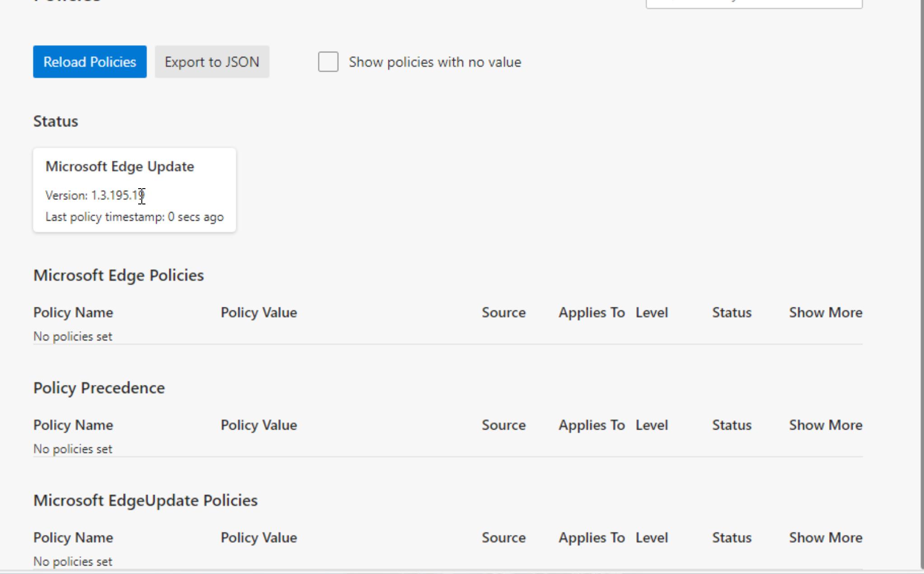
Task: Click the Source header in Policy Precedence table
Action: point(504,425)
